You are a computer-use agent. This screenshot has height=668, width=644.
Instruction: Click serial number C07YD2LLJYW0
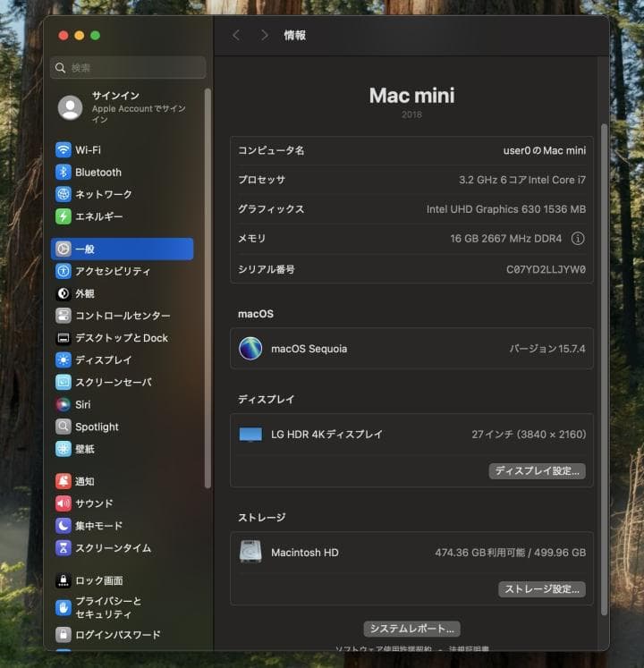[546, 270]
